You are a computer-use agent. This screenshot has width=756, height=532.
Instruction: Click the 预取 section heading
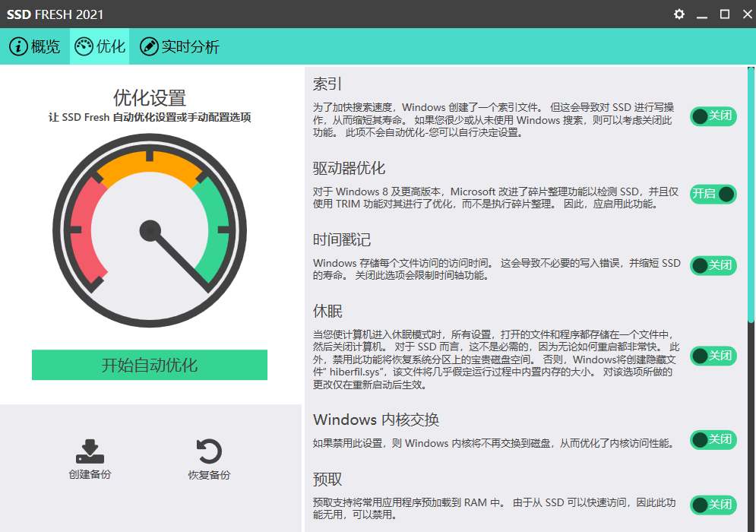327,480
